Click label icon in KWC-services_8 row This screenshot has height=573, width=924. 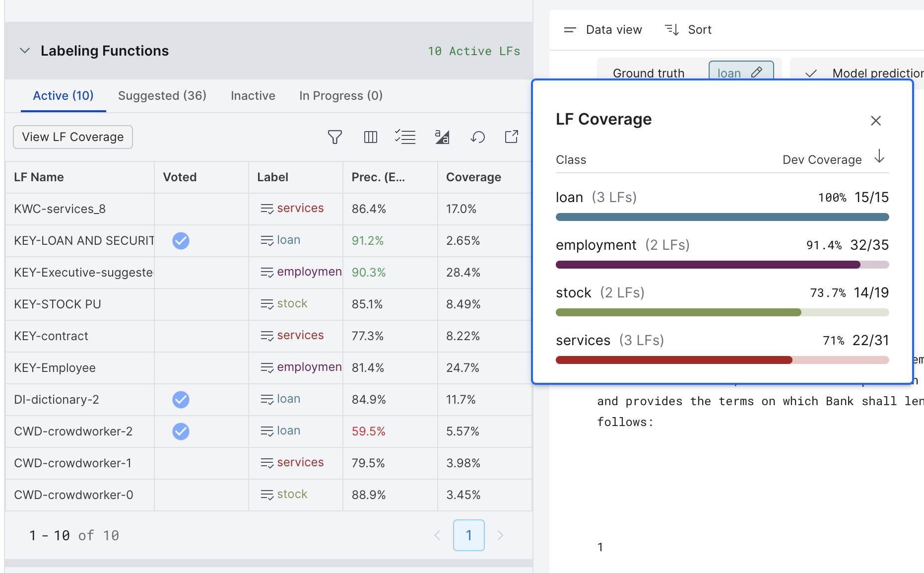267,209
